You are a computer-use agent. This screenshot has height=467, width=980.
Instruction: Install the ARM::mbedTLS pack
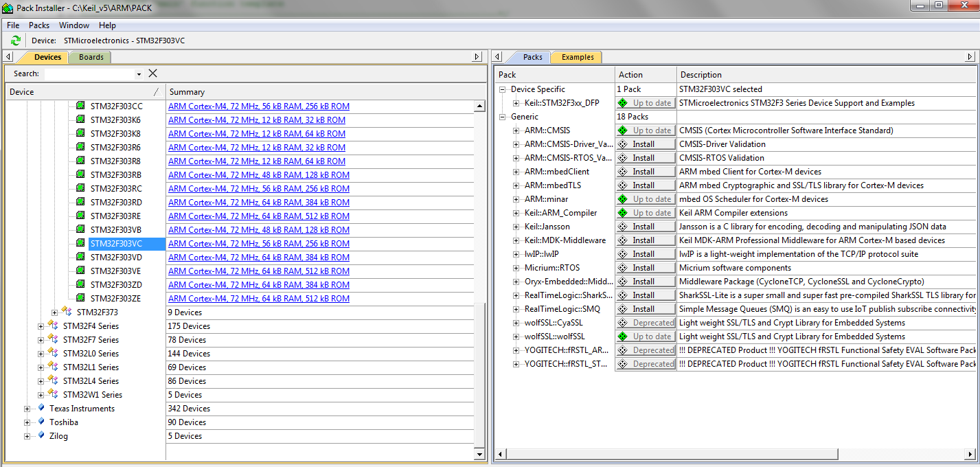pos(646,185)
